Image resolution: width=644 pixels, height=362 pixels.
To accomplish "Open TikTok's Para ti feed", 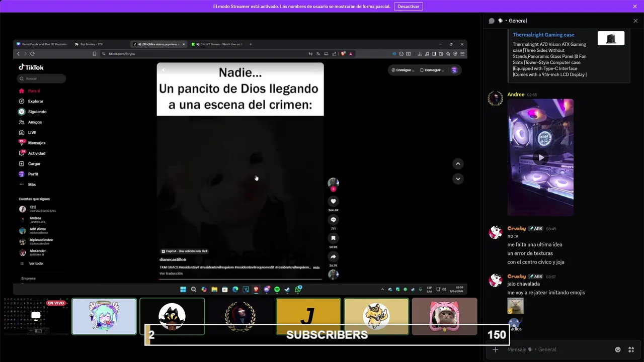I will click(30, 91).
